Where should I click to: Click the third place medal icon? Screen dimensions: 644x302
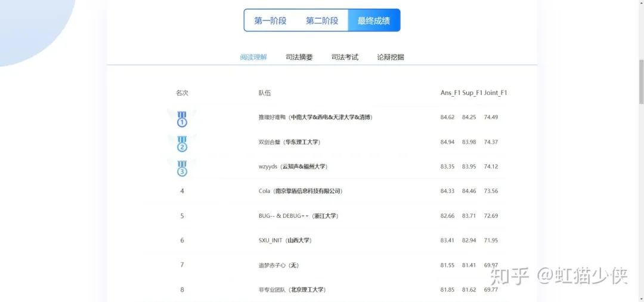(182, 168)
